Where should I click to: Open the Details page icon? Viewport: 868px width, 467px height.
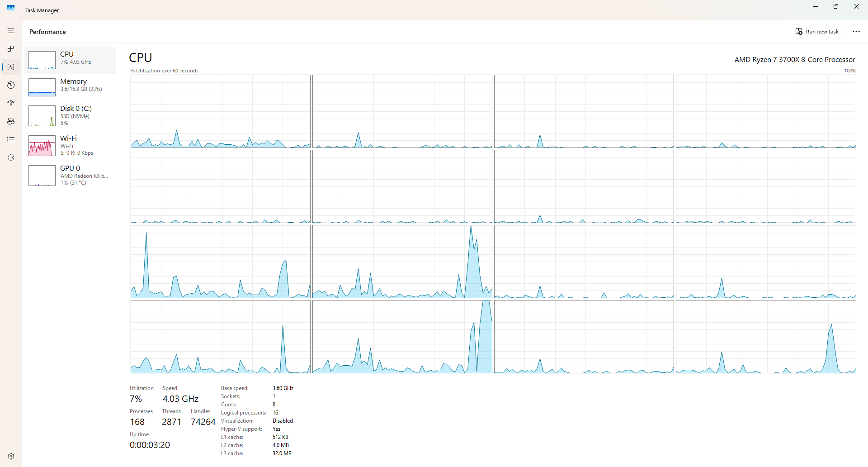pos(11,139)
